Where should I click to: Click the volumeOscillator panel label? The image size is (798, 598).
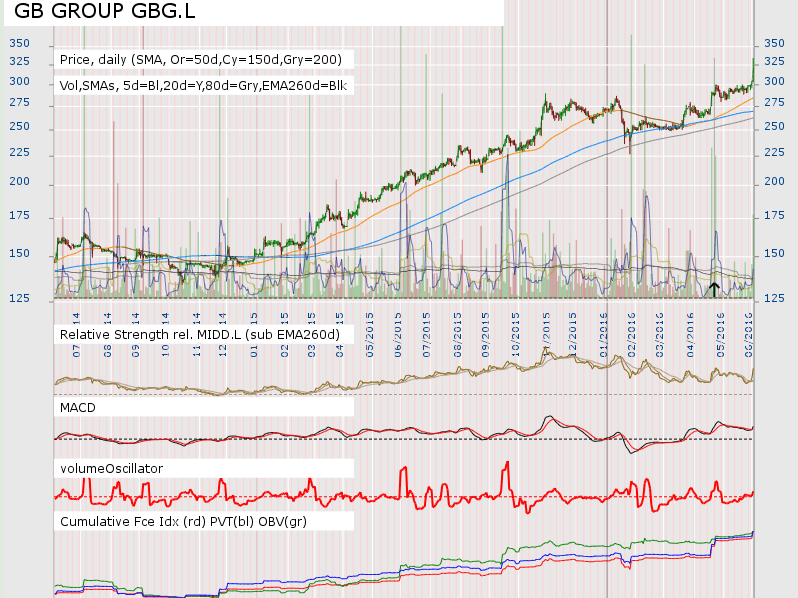point(111,469)
